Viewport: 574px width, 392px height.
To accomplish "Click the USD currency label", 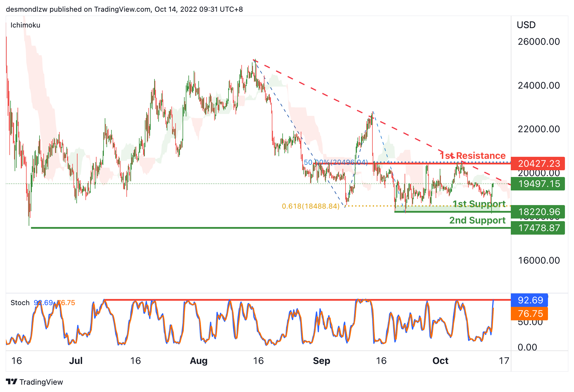I will coord(526,25).
